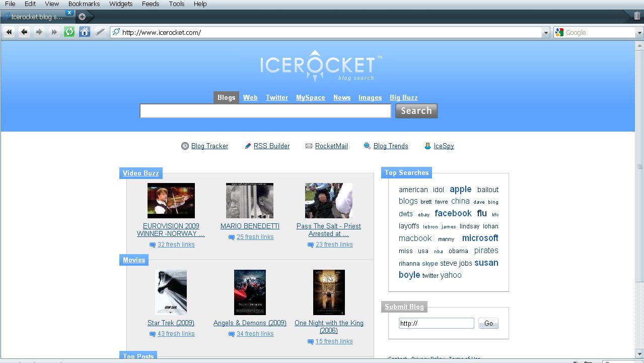Image resolution: width=644 pixels, height=363 pixels.
Task: Click the Blog Trends magnifier icon
Action: point(367,146)
